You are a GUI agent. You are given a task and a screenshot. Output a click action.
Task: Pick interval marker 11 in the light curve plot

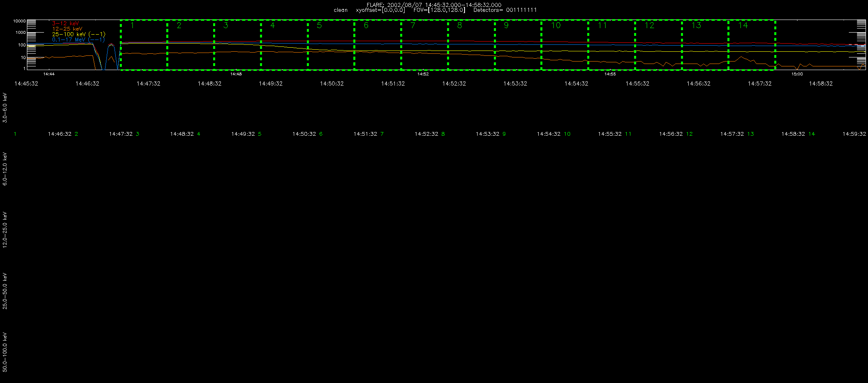click(602, 25)
